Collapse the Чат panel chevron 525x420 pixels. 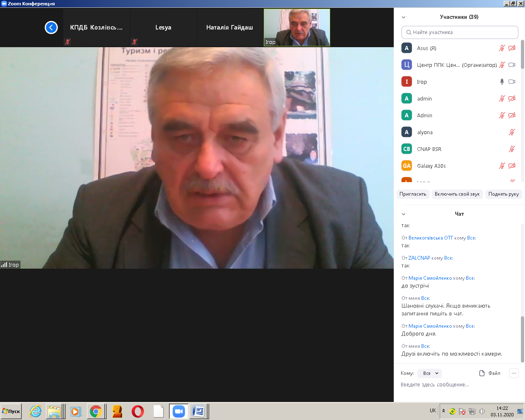404,214
